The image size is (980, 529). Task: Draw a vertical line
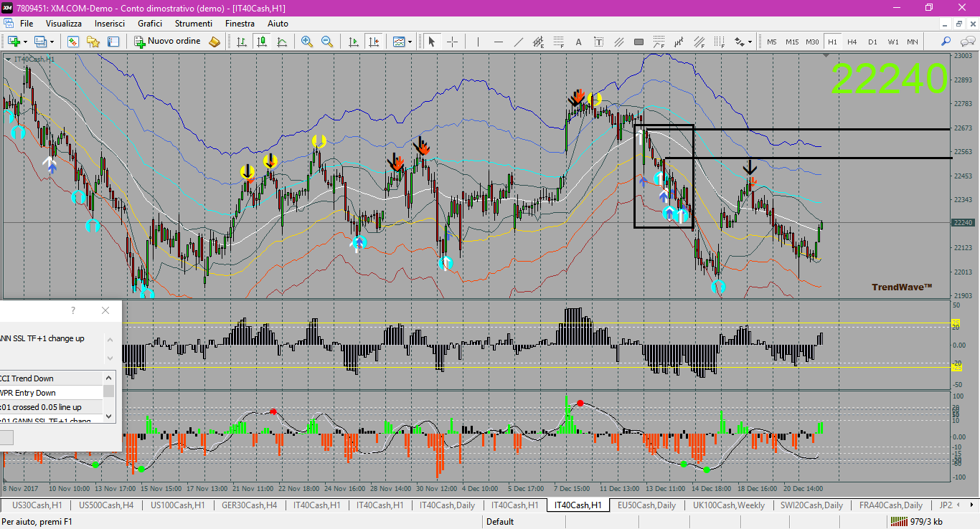coord(479,42)
